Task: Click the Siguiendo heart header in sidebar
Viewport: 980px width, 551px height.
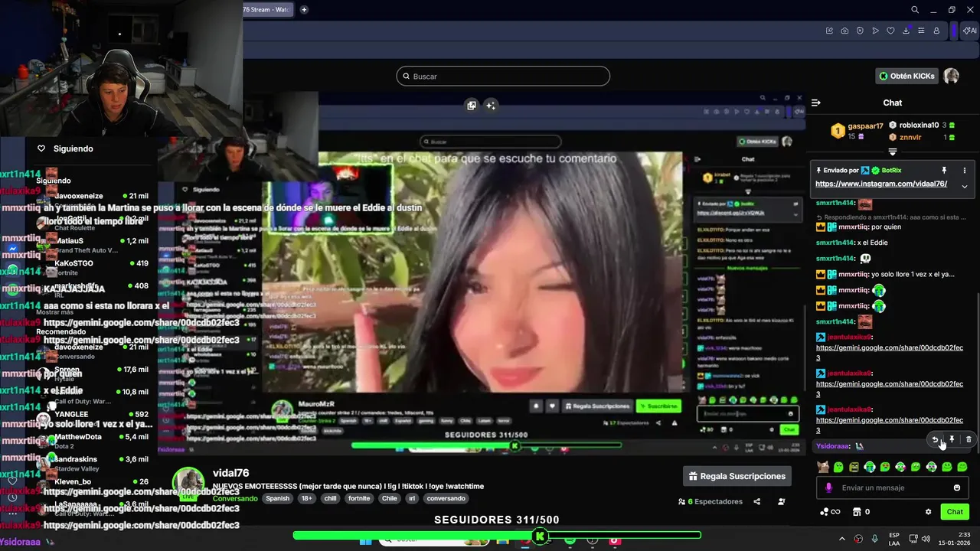Action: pyautogui.click(x=66, y=148)
